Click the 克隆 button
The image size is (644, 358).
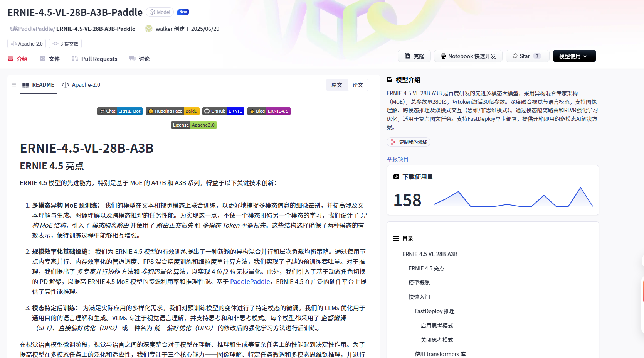[x=414, y=56]
